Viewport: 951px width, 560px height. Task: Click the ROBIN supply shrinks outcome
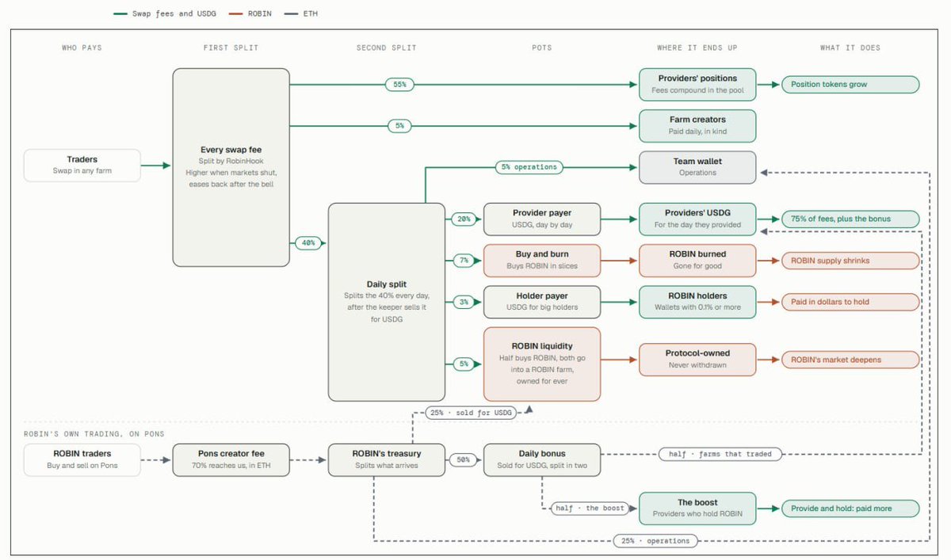click(850, 260)
